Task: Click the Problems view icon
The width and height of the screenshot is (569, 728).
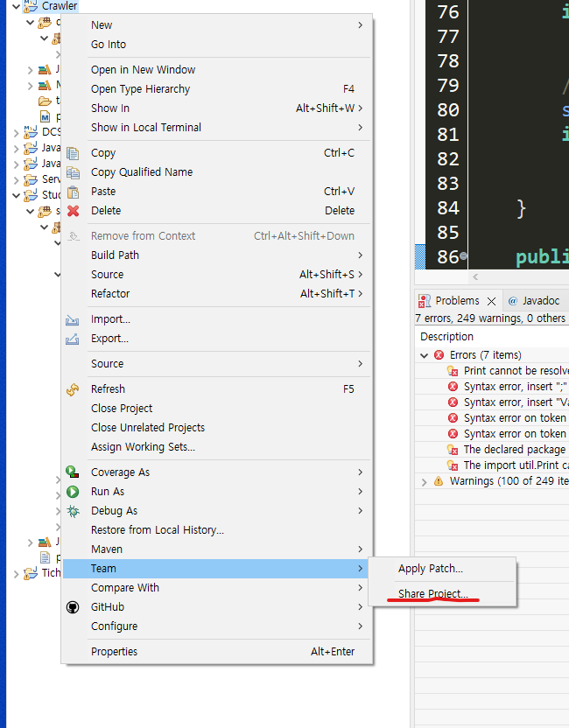Action: (x=424, y=301)
